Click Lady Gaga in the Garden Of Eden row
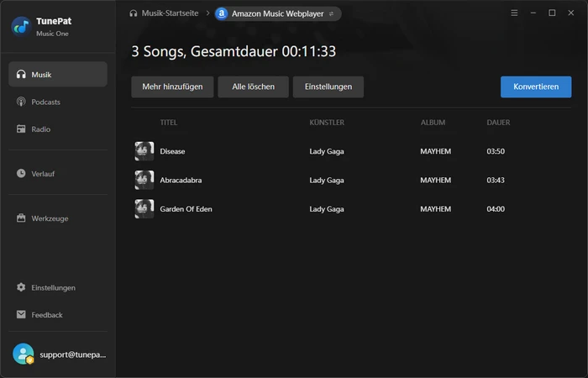Viewport: 588px width, 378px height. coord(327,209)
